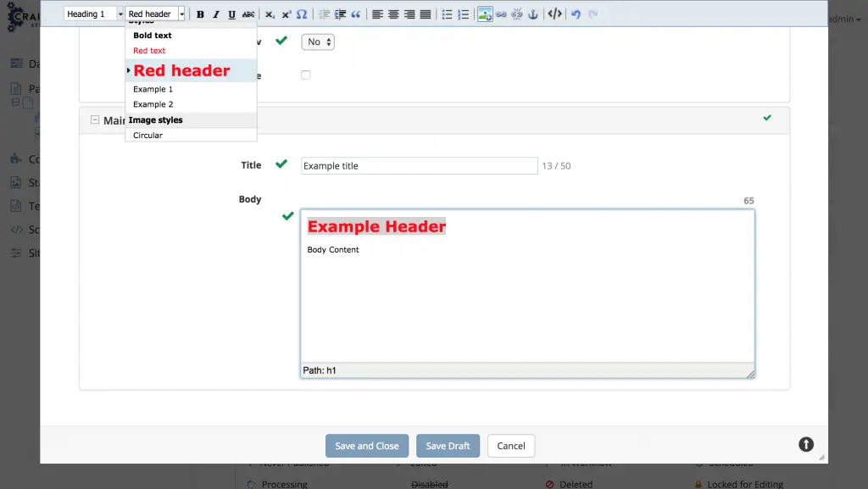
Task: Select the Circular image style
Action: pos(147,136)
